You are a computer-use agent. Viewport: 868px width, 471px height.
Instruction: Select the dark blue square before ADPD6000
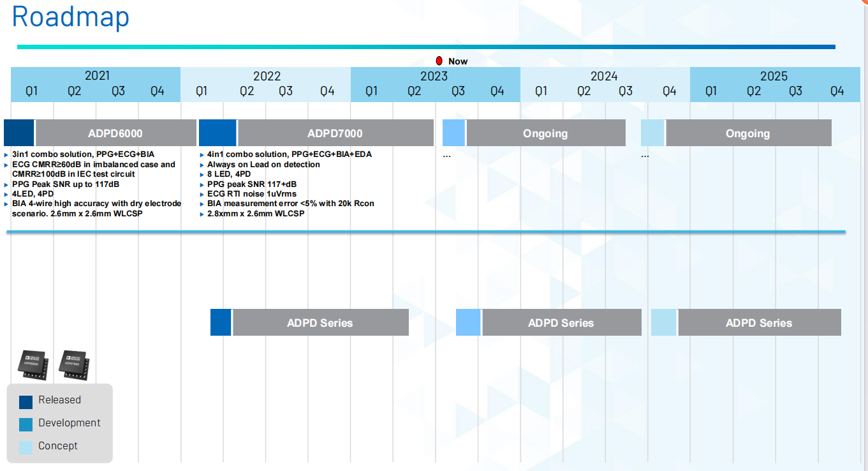click(19, 133)
